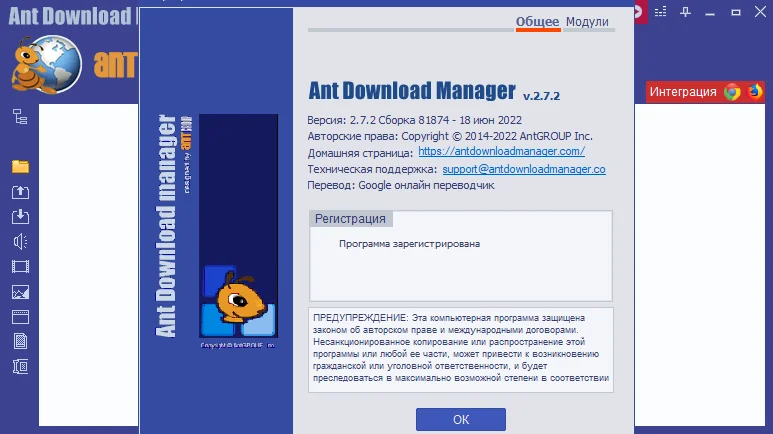Open the antdownloadmanager.com homepage link

point(501,151)
